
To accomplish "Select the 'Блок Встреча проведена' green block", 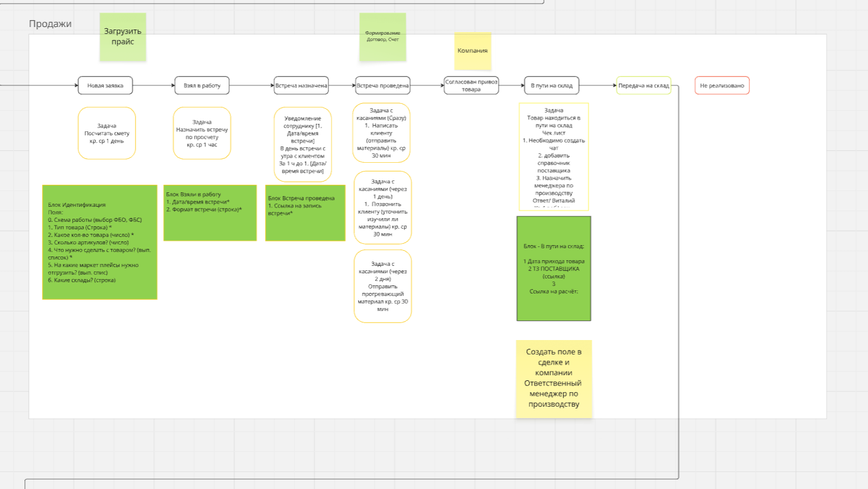I will 305,212.
